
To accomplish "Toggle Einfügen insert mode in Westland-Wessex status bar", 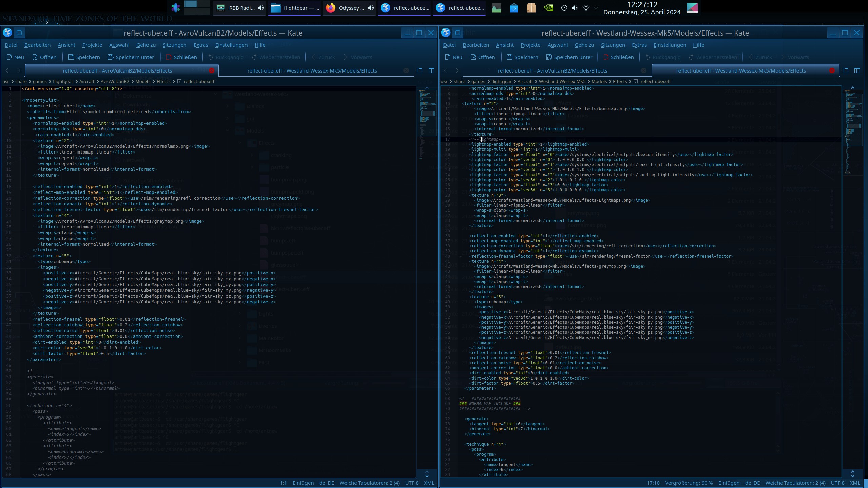I will coord(729,483).
